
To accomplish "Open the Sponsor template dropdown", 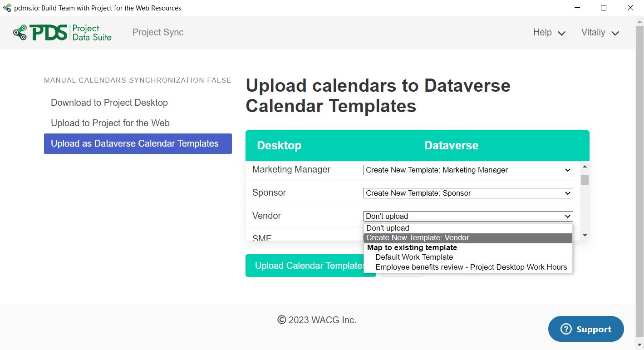I will pos(467,193).
